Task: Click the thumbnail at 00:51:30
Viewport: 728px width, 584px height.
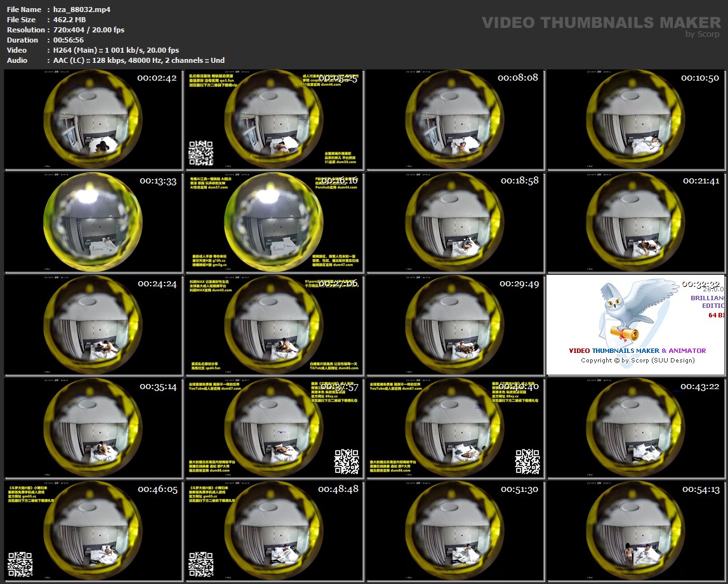Action: pyautogui.click(x=455, y=531)
